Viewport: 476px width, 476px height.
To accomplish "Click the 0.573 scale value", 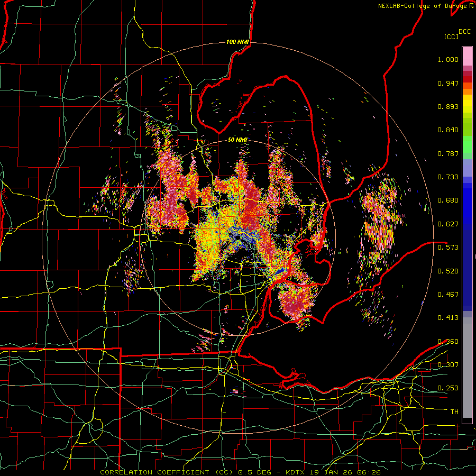I will [x=448, y=248].
